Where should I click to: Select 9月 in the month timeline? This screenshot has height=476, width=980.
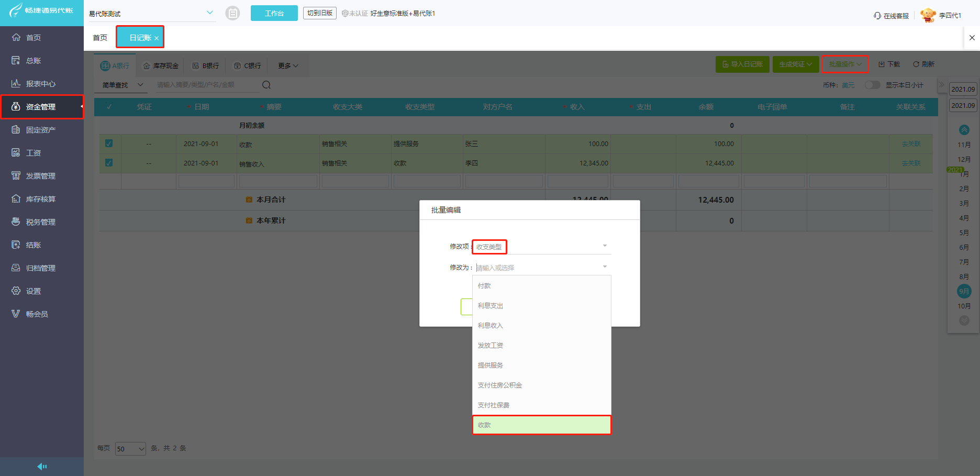pos(964,291)
